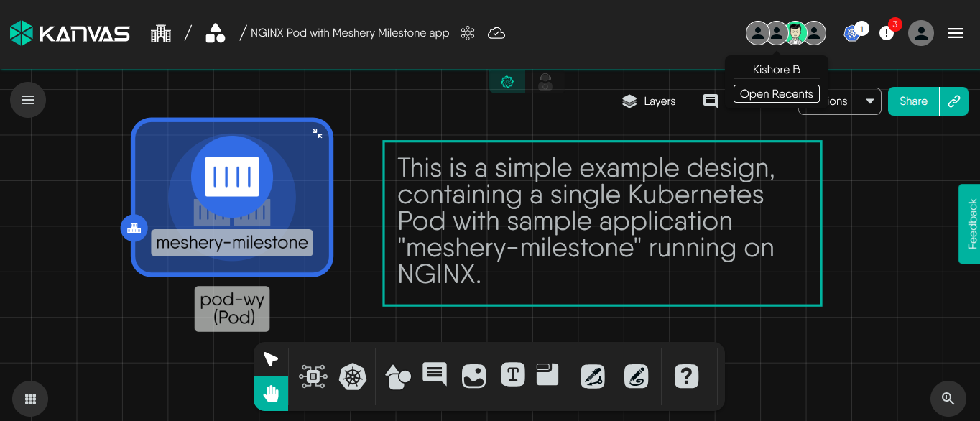Select the text tool in toolbar

tap(512, 374)
